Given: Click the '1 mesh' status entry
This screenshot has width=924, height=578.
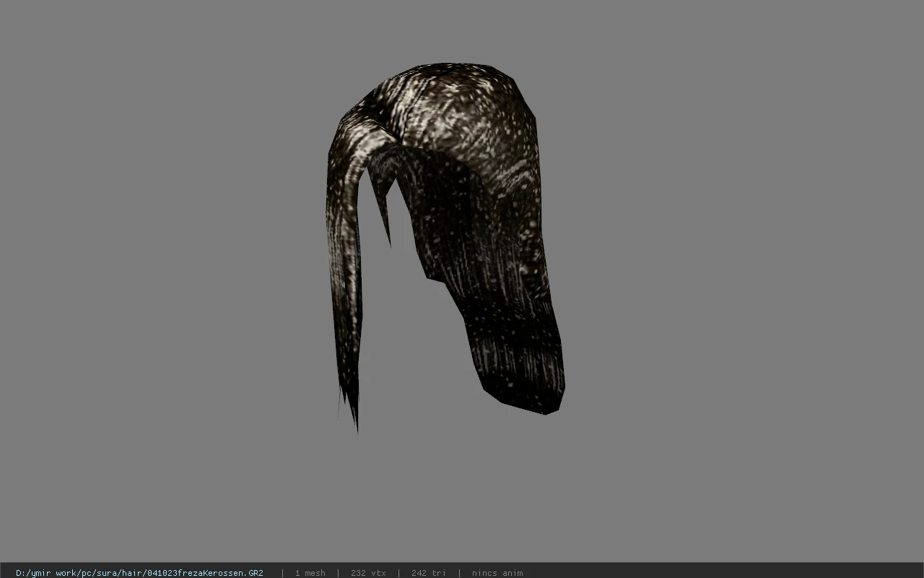Looking at the screenshot, I should (310, 573).
